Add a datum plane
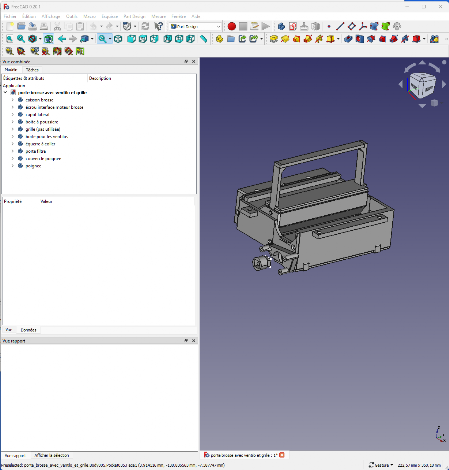Screen dimensions: 449x470 352,26
